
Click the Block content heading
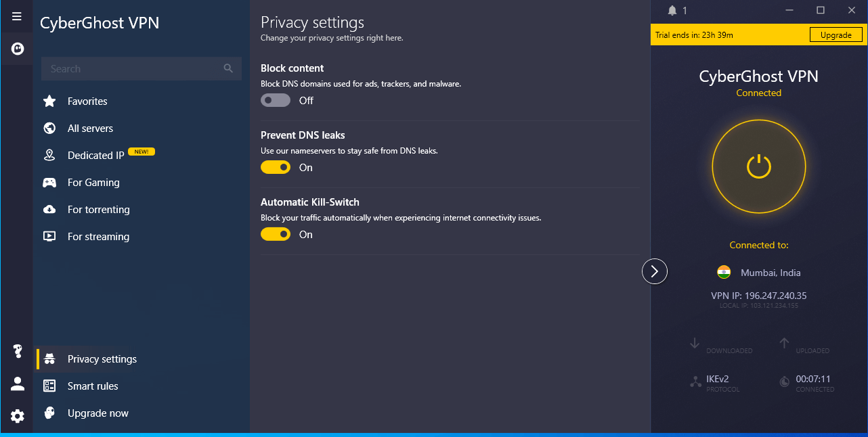[x=292, y=68]
